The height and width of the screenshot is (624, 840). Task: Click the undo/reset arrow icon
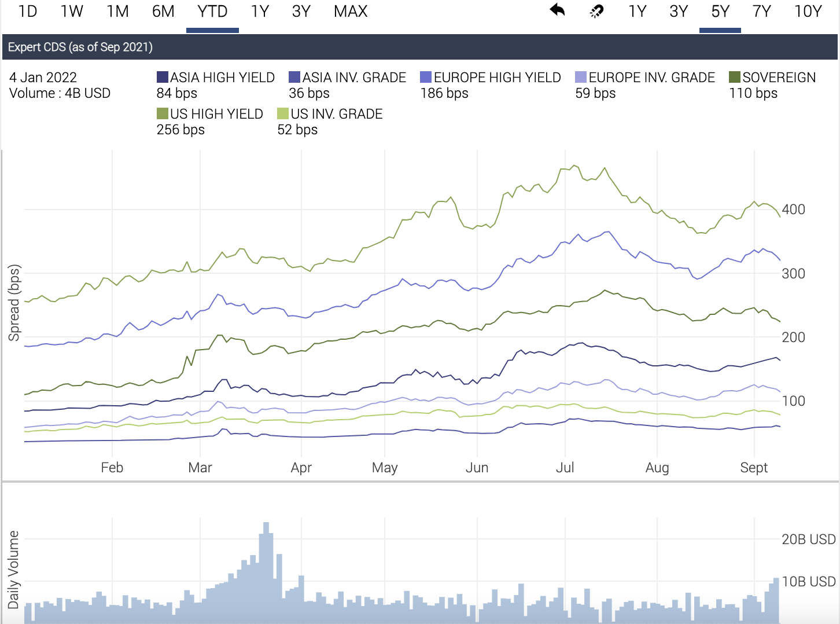pyautogui.click(x=557, y=11)
